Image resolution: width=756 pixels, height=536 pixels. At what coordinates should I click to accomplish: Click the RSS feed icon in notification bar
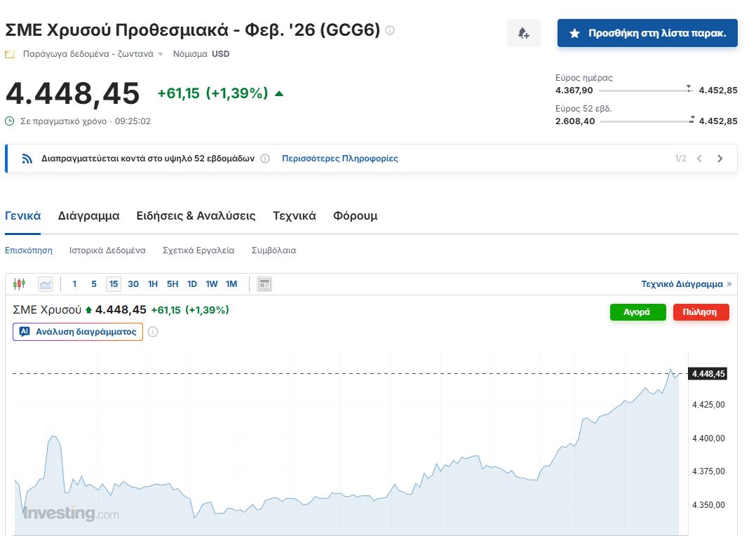tap(27, 159)
